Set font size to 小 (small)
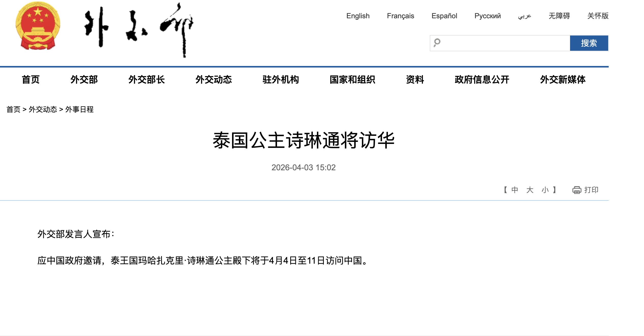The width and height of the screenshot is (644, 336). [545, 190]
